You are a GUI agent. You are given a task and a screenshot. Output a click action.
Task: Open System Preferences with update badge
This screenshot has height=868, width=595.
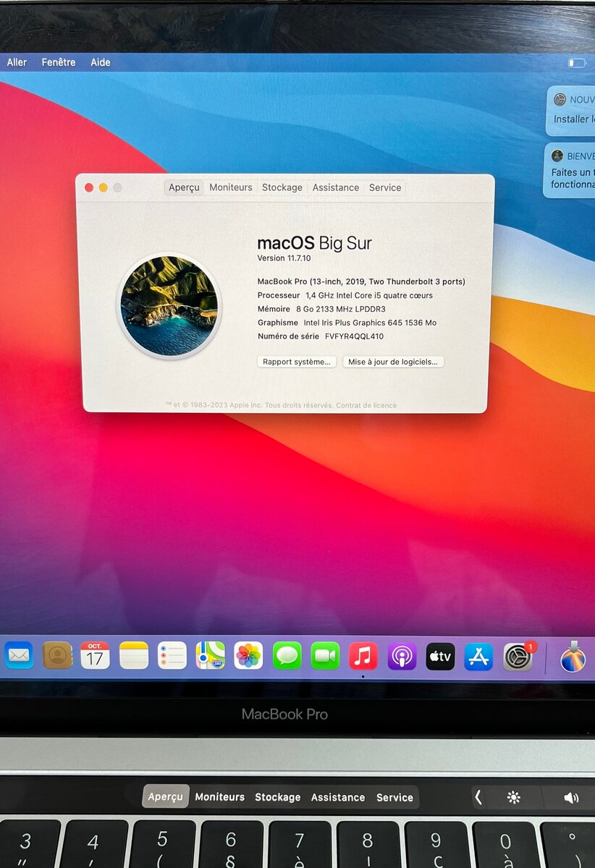pos(518,657)
